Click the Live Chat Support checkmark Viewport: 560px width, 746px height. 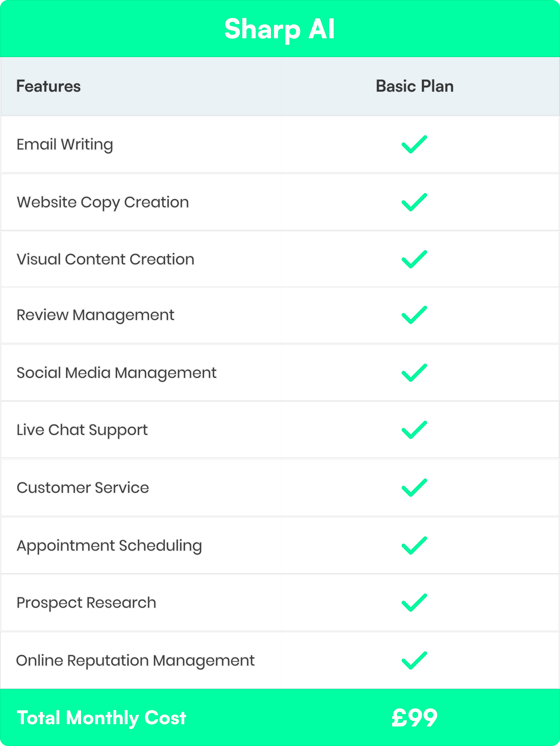tap(414, 430)
